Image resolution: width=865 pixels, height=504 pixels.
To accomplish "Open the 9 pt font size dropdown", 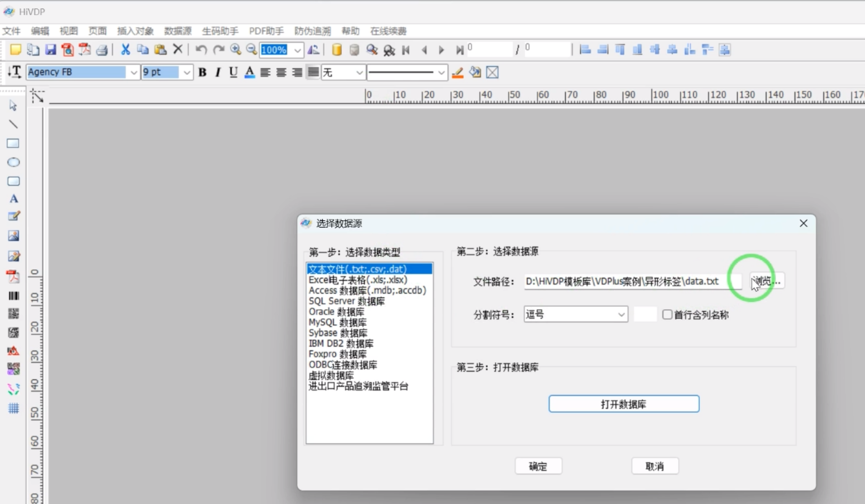I will pyautogui.click(x=187, y=73).
